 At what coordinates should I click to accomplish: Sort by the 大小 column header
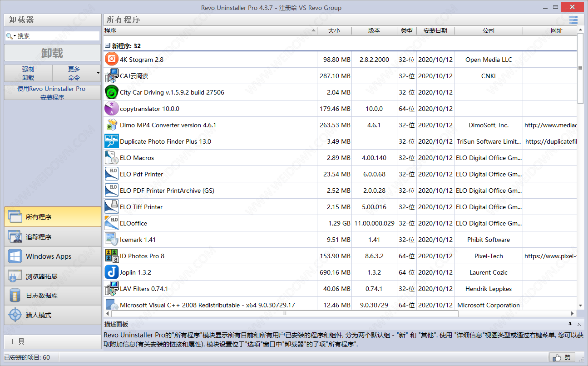pyautogui.click(x=334, y=30)
